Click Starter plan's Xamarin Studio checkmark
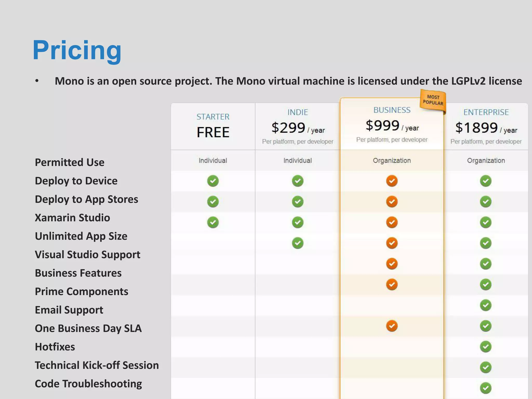The image size is (532, 399). point(213,222)
